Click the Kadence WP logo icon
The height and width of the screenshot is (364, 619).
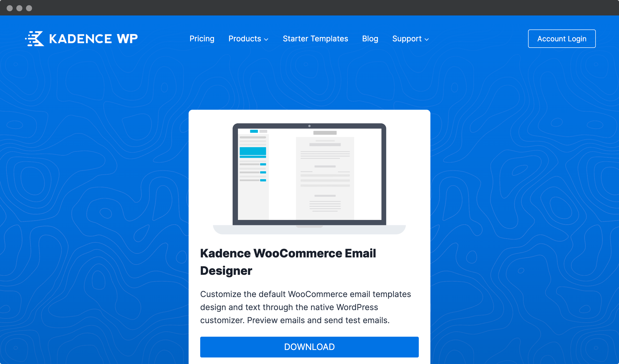click(34, 39)
